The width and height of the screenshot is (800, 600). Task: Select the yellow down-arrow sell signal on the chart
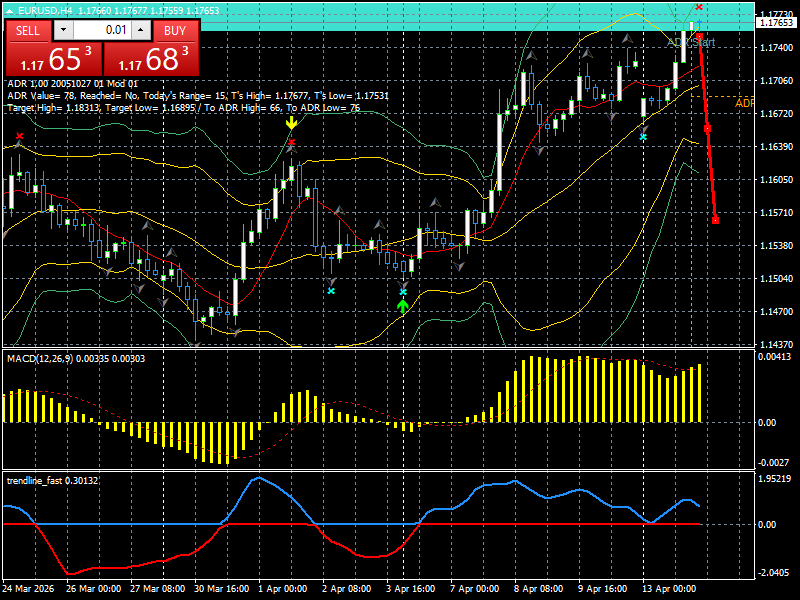click(291, 124)
